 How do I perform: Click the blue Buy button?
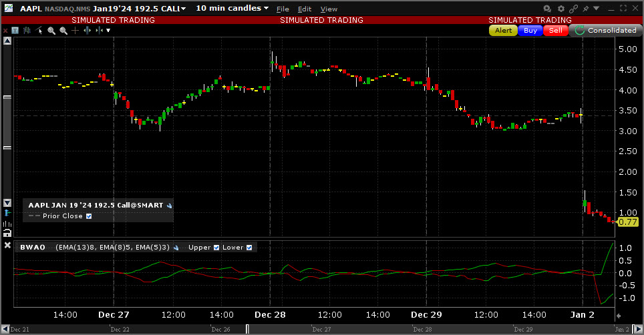point(530,30)
